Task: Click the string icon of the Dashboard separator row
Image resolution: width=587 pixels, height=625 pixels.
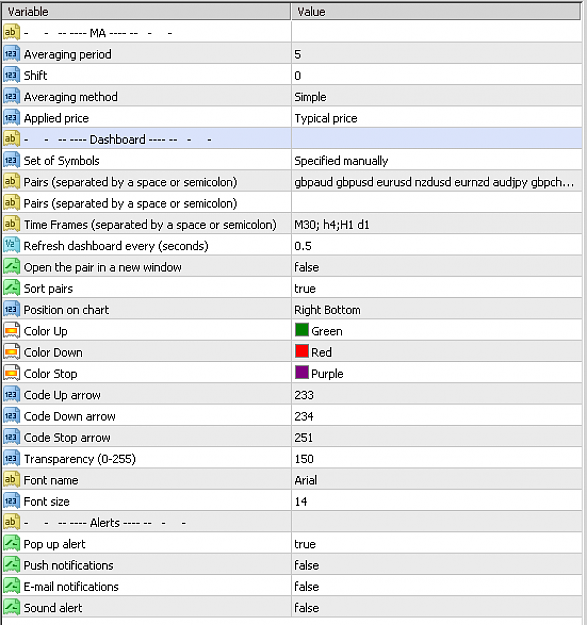Action: coord(11,139)
